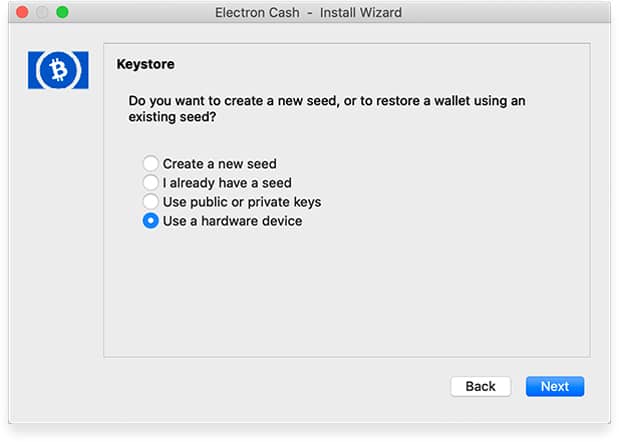Pick the 'Use public or private keys' radio circle
Screen dimensions: 619x442
(x=150, y=201)
